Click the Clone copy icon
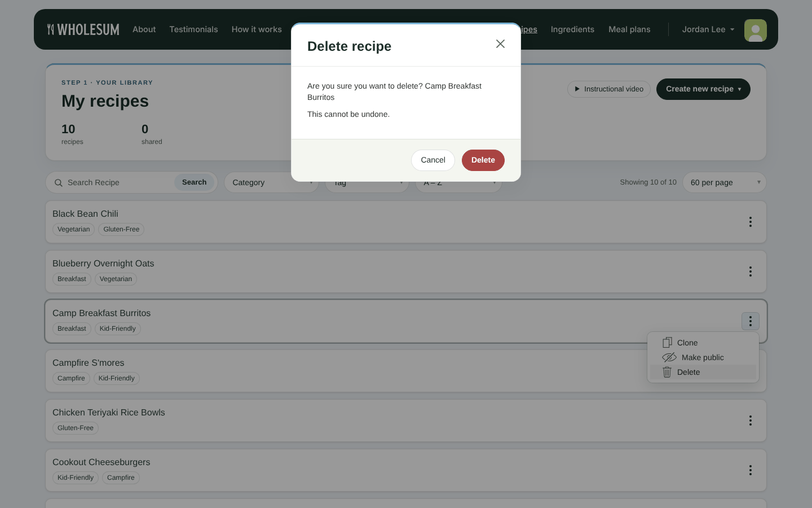 click(x=667, y=343)
